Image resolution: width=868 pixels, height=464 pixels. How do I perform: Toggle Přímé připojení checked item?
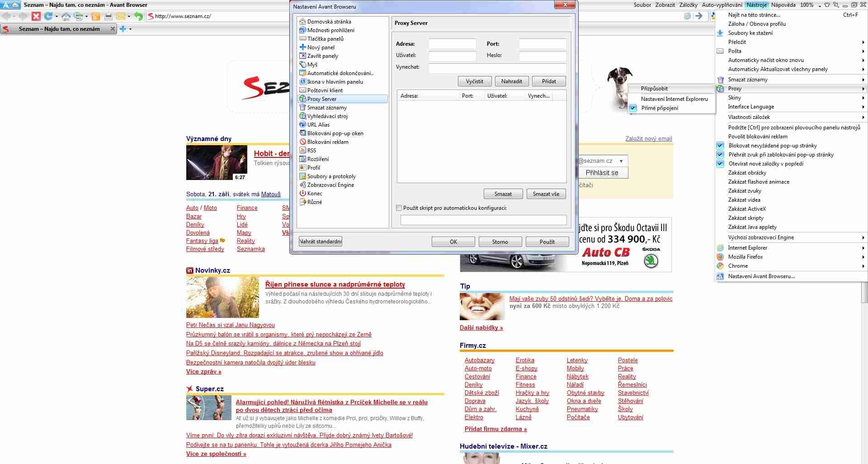tap(672, 108)
